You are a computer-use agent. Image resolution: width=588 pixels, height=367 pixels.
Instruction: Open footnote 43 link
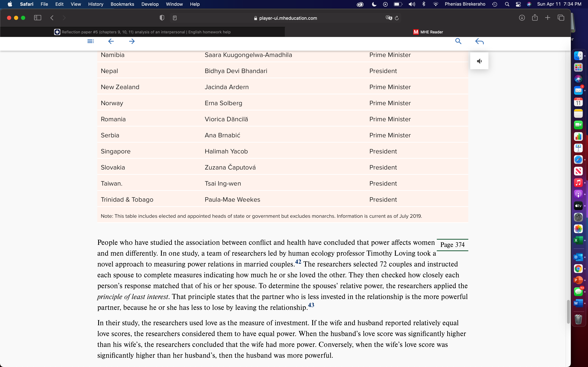[311, 305]
